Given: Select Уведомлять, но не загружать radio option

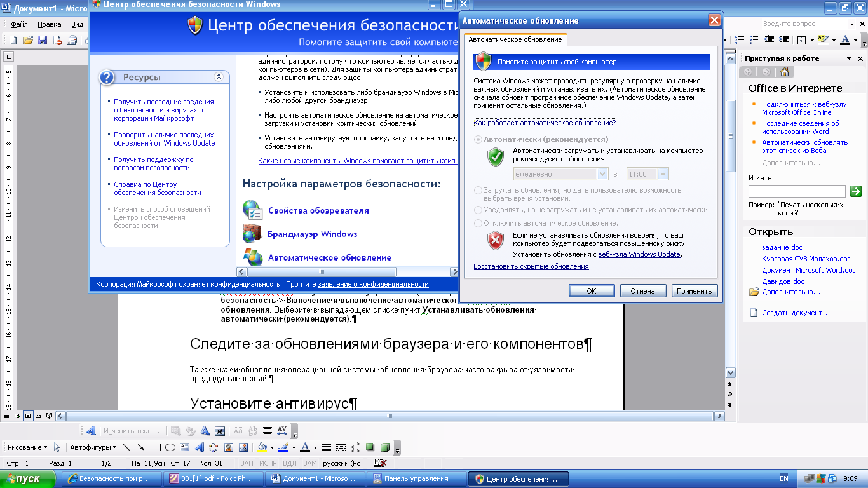Looking at the screenshot, I should (x=478, y=210).
